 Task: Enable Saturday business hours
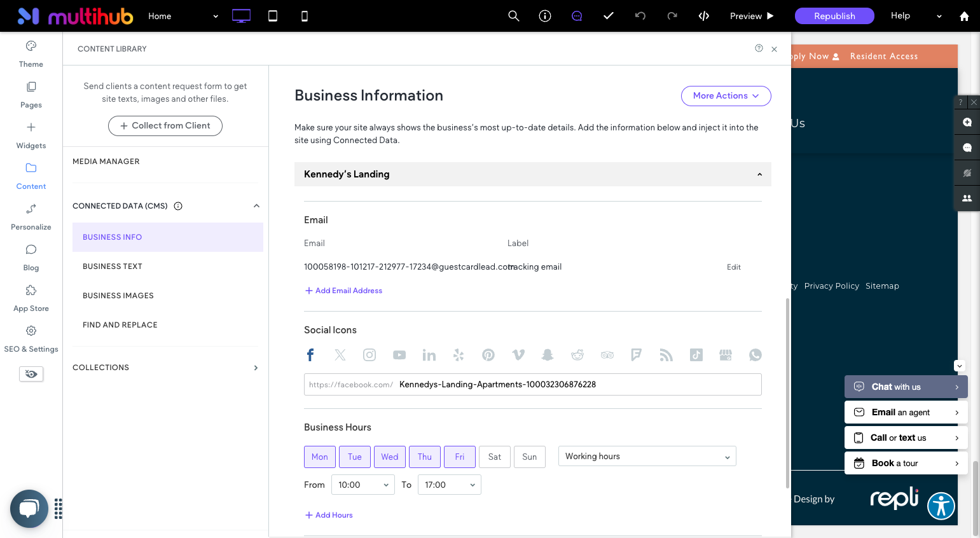pos(495,457)
